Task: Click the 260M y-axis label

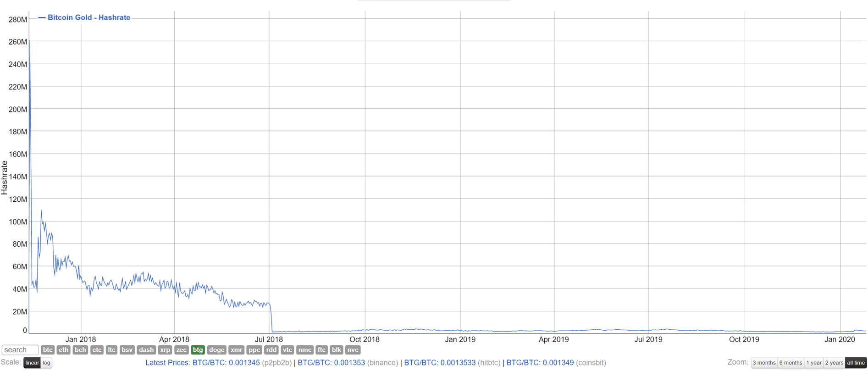Action: pyautogui.click(x=18, y=42)
